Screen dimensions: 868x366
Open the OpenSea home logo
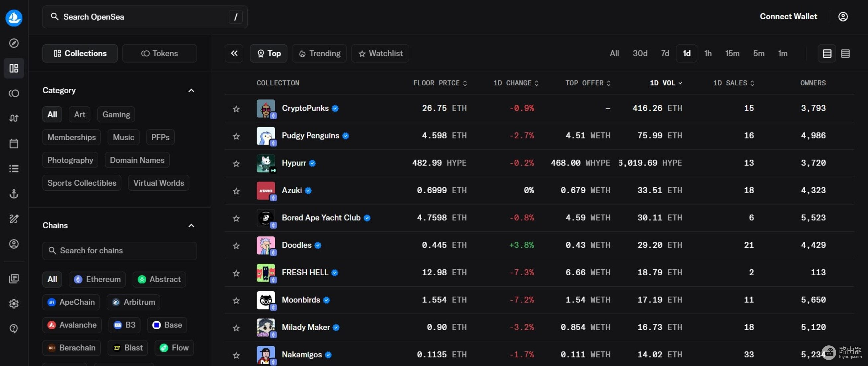14,18
